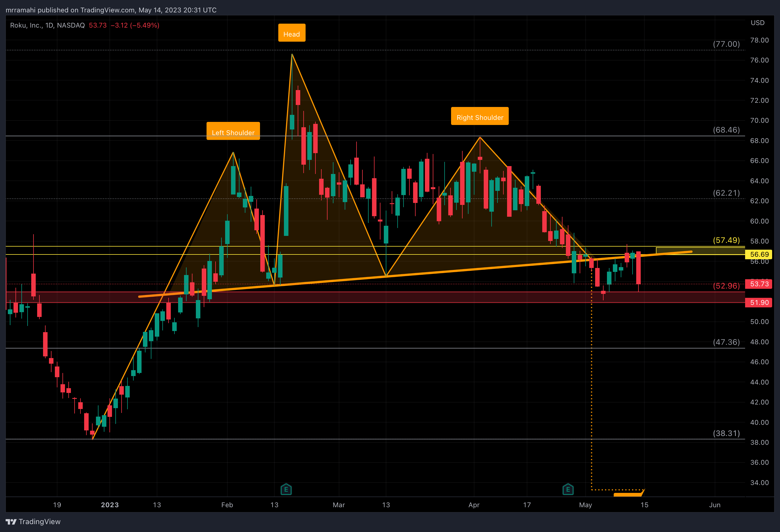
Task: Click the red (52.96) level label
Action: tap(726, 286)
